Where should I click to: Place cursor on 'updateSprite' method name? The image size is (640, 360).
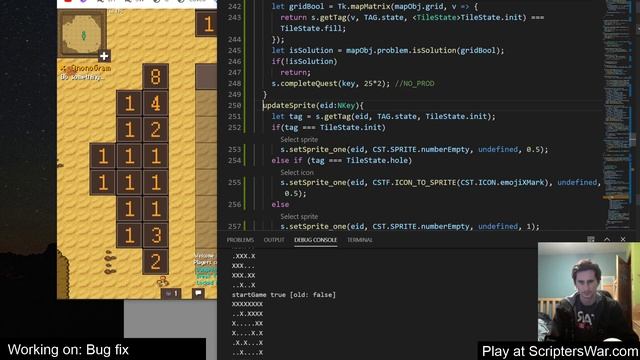pos(289,105)
